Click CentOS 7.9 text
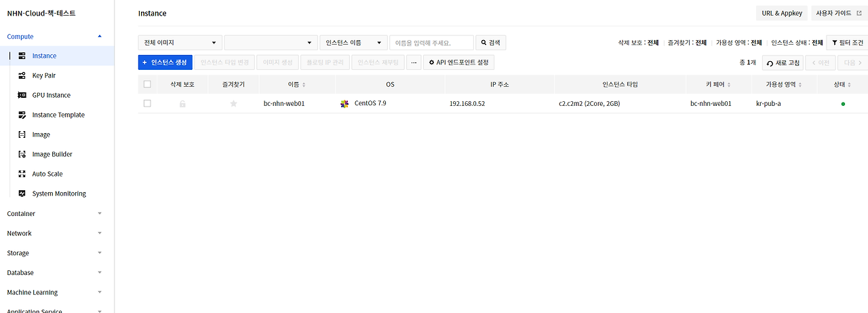The width and height of the screenshot is (868, 313). click(370, 103)
